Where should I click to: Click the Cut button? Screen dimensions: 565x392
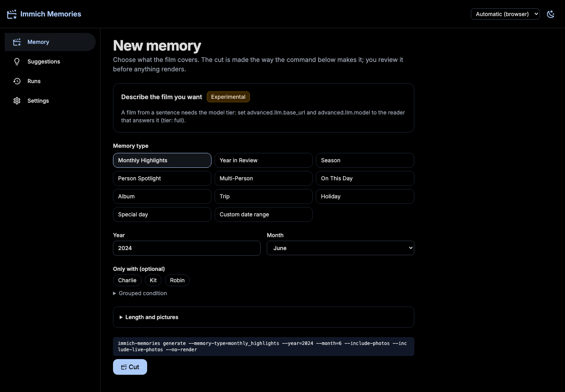(130, 367)
